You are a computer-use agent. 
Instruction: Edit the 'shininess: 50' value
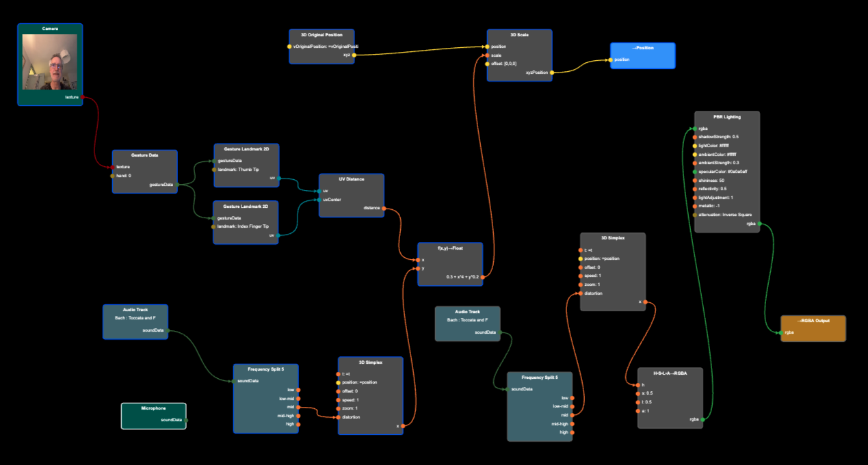click(x=711, y=181)
